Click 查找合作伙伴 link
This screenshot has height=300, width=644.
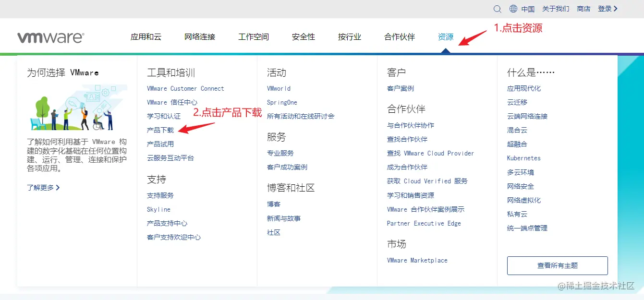click(x=407, y=139)
